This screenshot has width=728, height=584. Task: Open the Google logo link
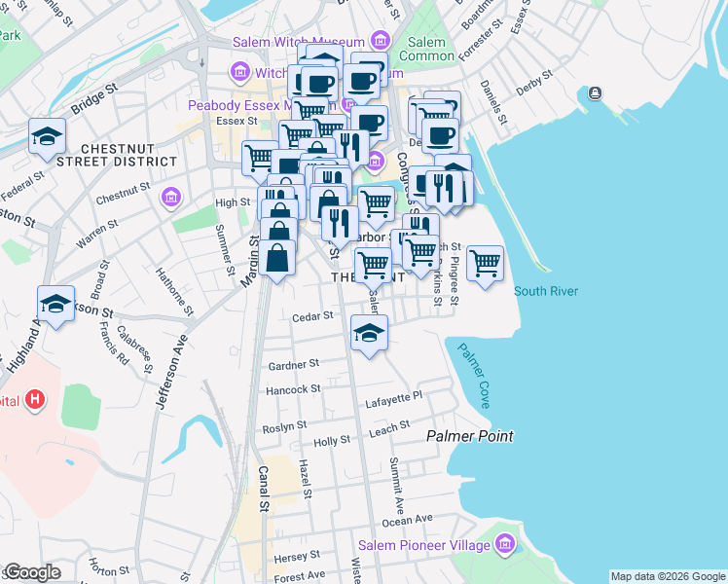point(32,572)
